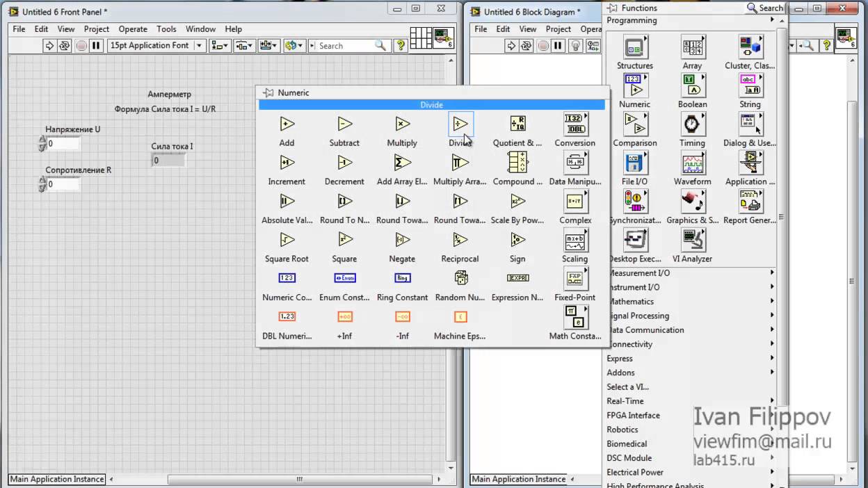Select the Reciprocal function icon
Screen dimensions: 868x488
460,240
